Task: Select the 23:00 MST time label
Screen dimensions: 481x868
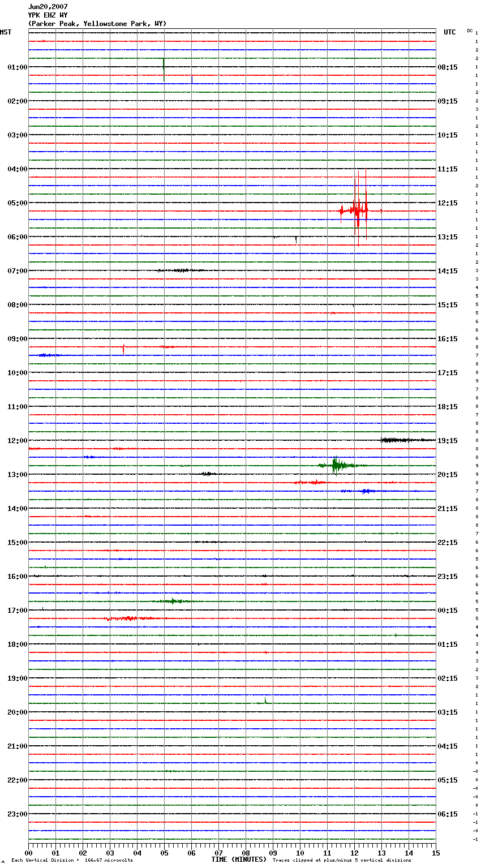Action: point(18,814)
